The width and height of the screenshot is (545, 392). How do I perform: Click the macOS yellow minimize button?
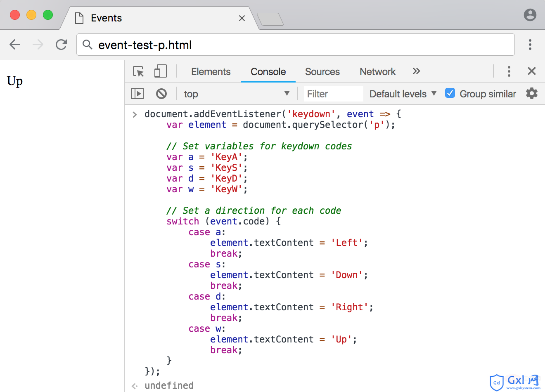pyautogui.click(x=31, y=15)
